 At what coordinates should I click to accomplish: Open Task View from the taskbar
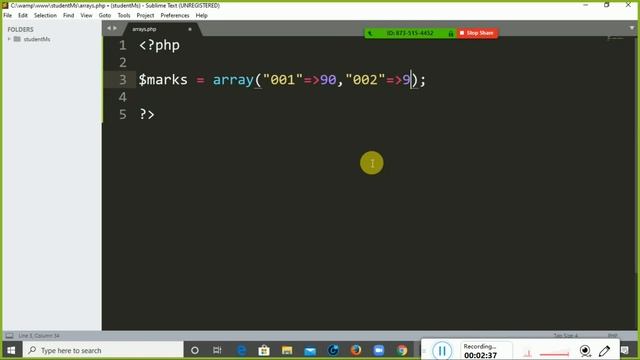[x=217, y=350]
